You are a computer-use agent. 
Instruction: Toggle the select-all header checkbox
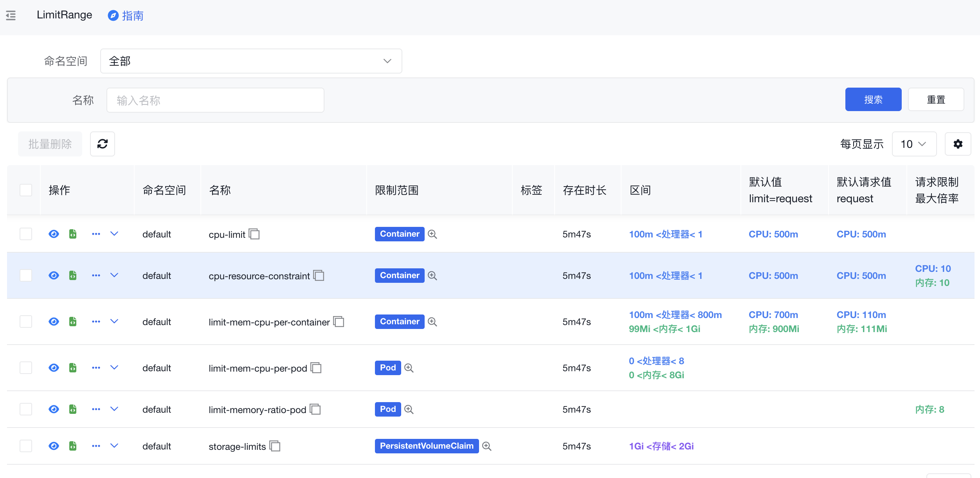(x=26, y=190)
